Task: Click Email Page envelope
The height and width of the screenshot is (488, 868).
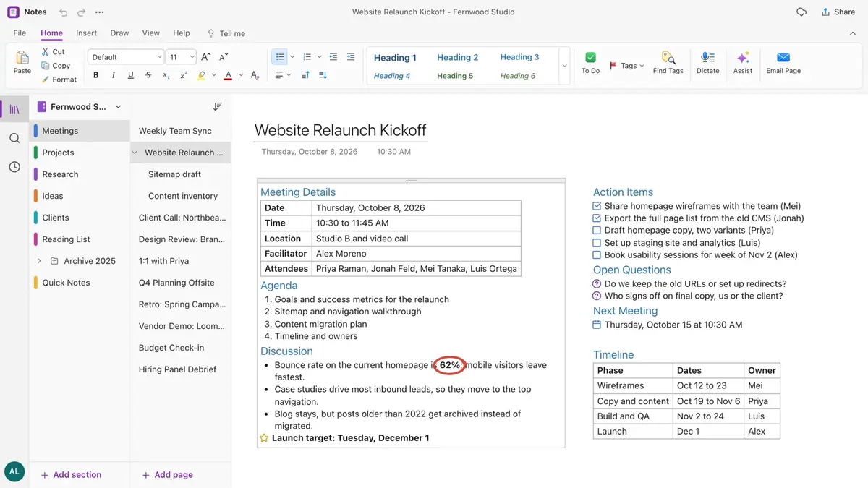Action: [783, 62]
